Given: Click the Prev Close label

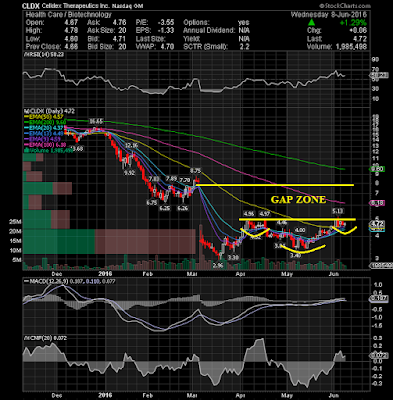Looking at the screenshot, I should pyautogui.click(x=43, y=47).
